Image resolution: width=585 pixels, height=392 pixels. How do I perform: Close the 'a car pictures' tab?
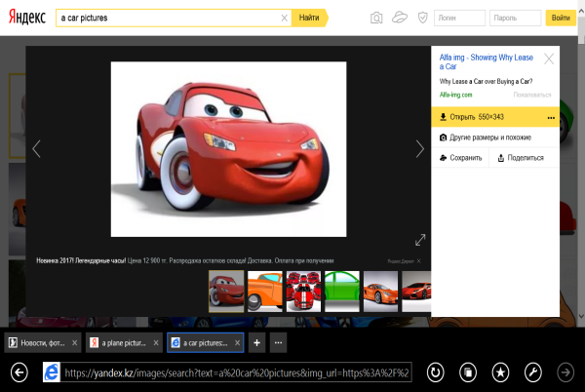tap(237, 343)
